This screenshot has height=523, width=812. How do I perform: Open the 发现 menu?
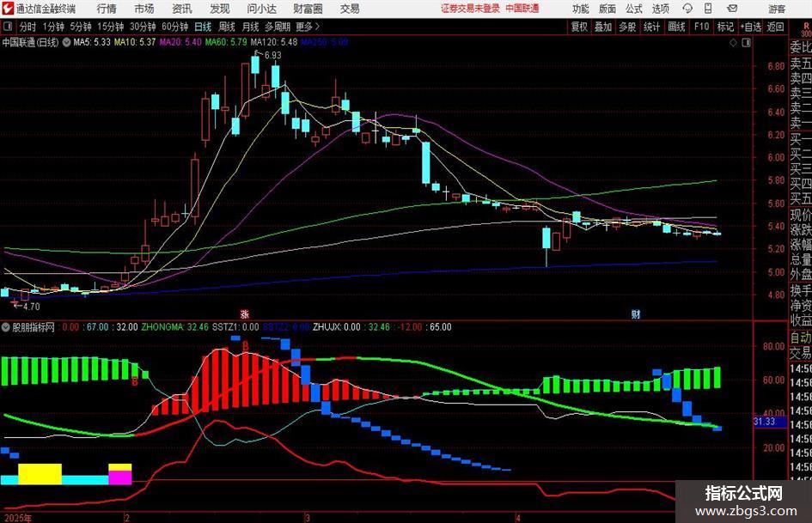[x=220, y=9]
